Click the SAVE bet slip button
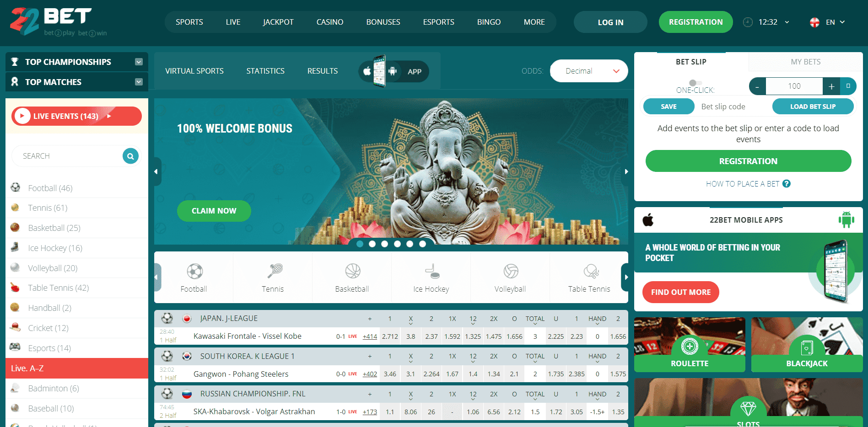This screenshot has width=868, height=427. point(669,107)
